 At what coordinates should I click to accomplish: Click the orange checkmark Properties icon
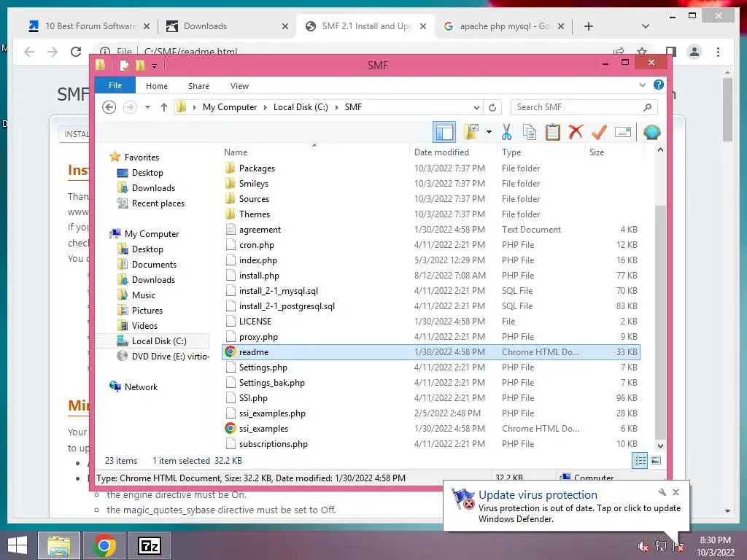coord(599,132)
